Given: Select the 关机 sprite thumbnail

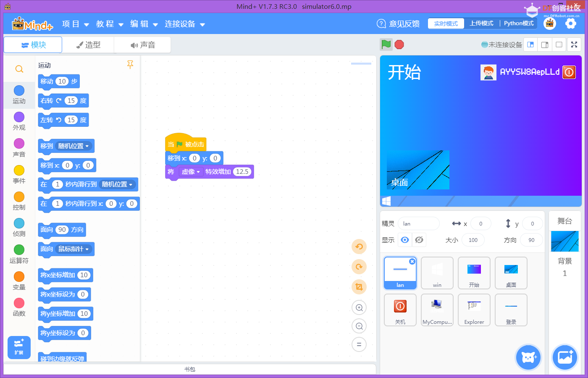Looking at the screenshot, I should pyautogui.click(x=400, y=310).
